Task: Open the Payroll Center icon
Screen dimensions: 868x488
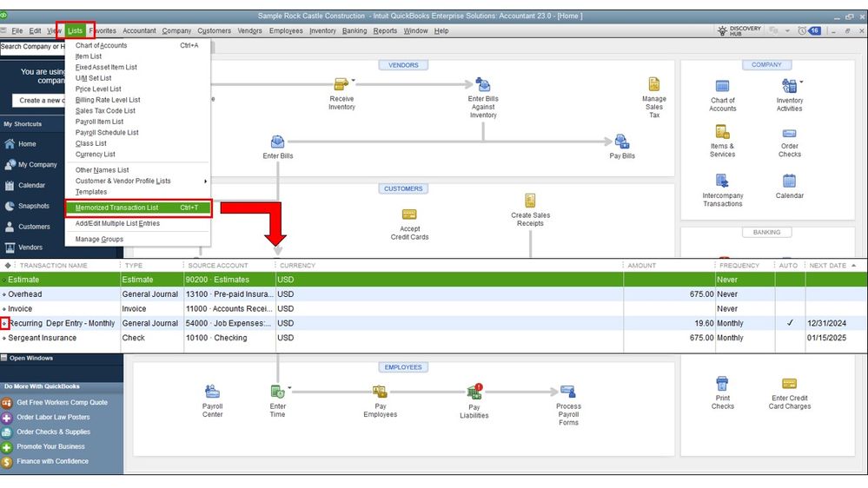Action: click(212, 392)
